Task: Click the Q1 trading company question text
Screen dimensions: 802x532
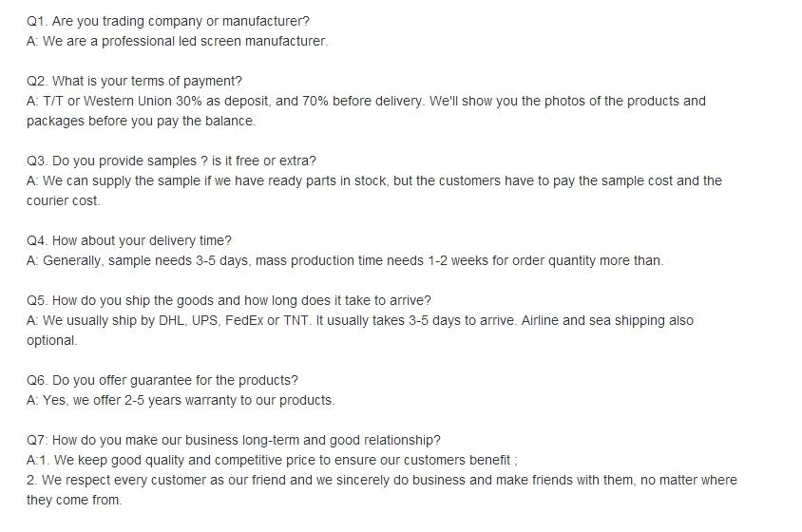Action: tap(168, 22)
